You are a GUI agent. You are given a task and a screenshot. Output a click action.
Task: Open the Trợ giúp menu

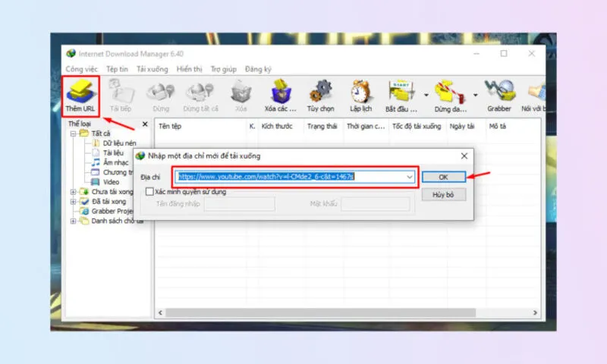tap(223, 69)
